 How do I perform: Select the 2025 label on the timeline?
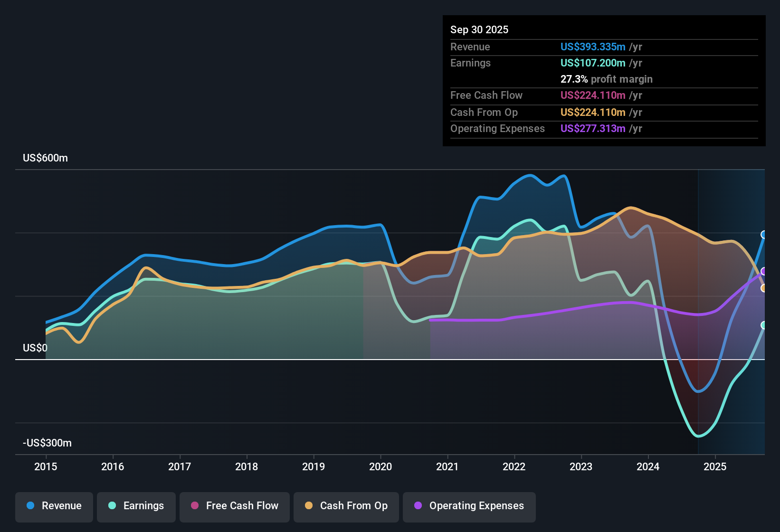(716, 467)
